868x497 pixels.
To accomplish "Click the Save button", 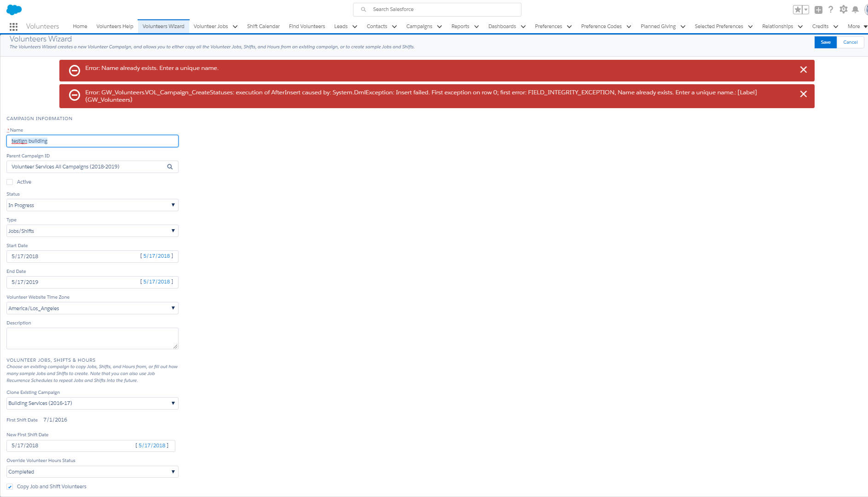I will (826, 42).
